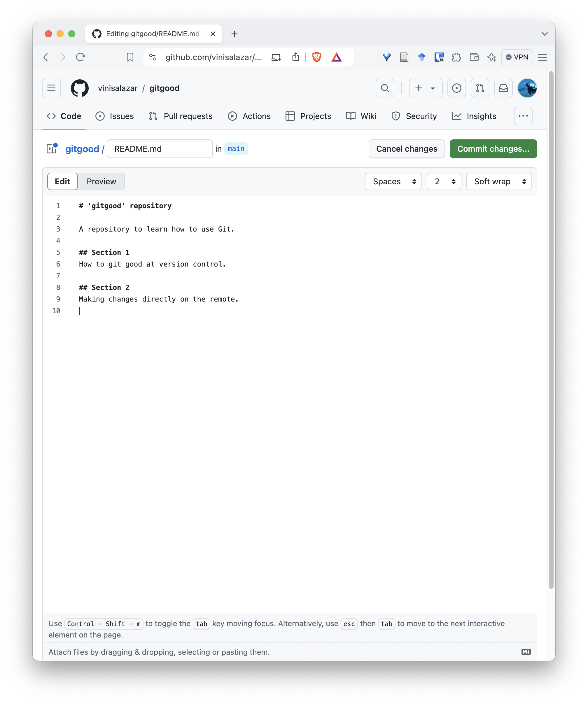The width and height of the screenshot is (588, 704).
Task: Expand file tree side panel icon
Action: (x=52, y=148)
